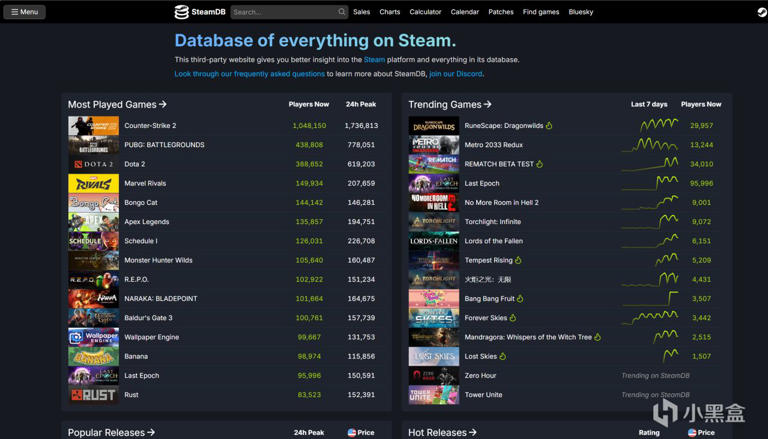Click Last 7 days column header

(x=649, y=104)
